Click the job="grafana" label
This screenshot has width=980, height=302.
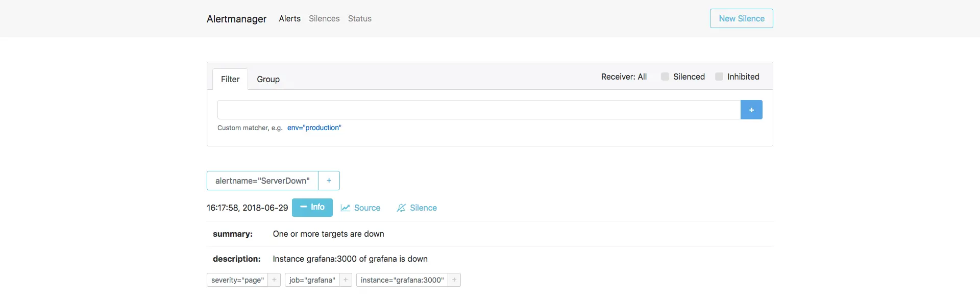coord(312,280)
